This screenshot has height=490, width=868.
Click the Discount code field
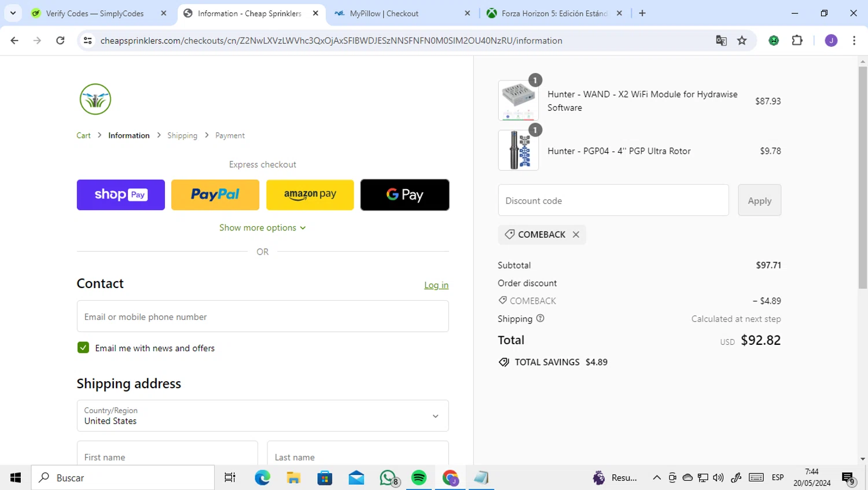tap(613, 200)
